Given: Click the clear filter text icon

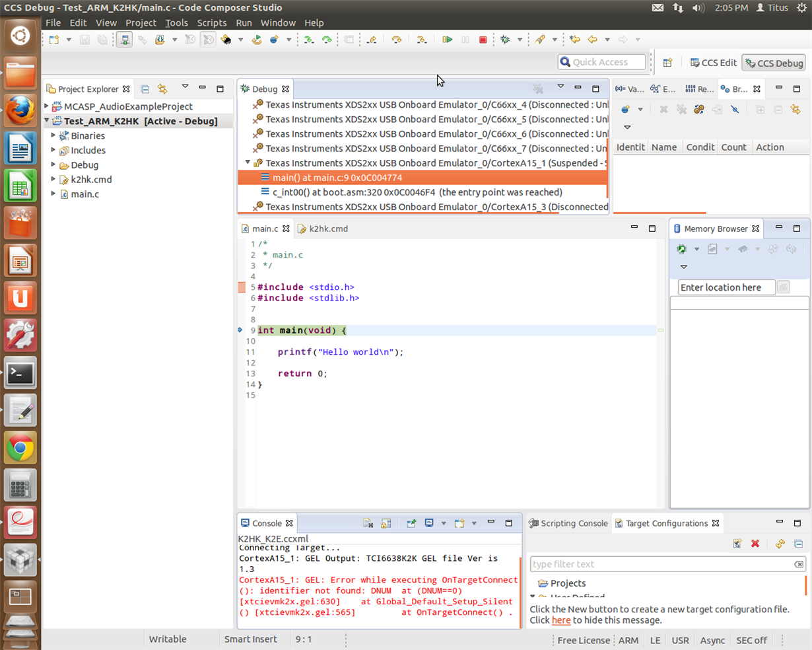Looking at the screenshot, I should click(799, 564).
